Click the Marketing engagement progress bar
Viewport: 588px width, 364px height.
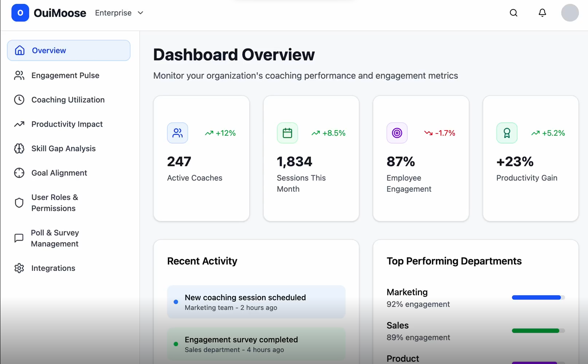(538, 297)
